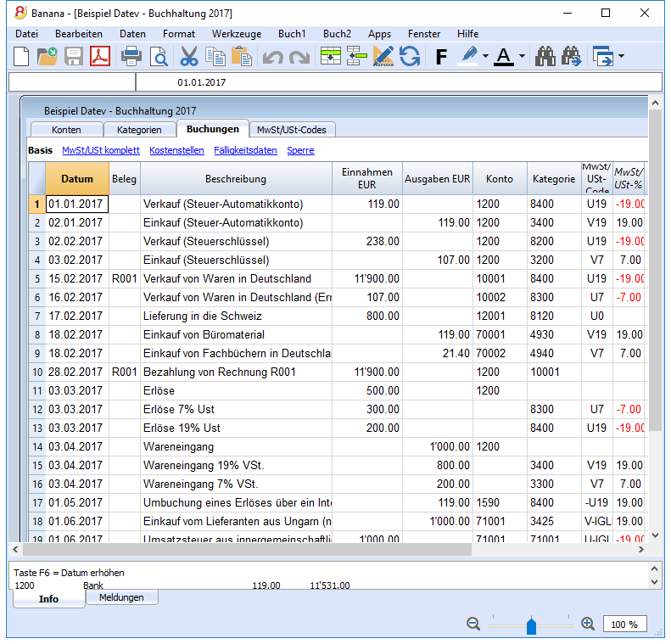Click the New file icon

click(x=21, y=57)
